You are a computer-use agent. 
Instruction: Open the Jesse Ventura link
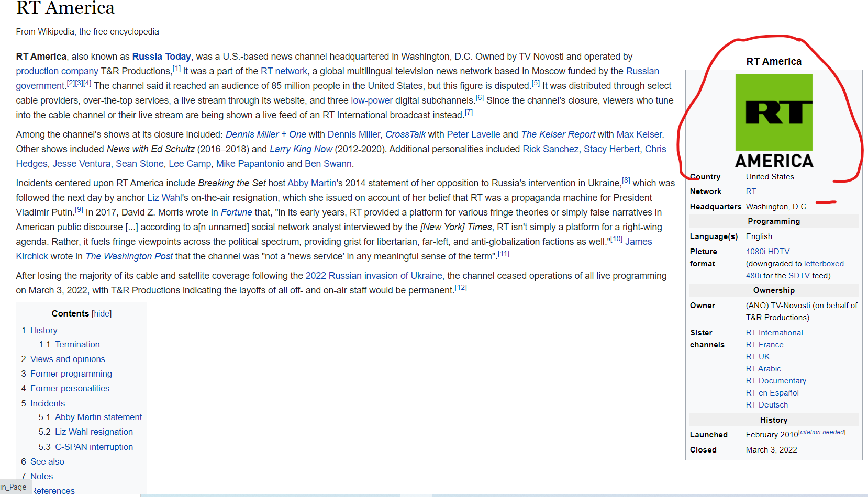pyautogui.click(x=82, y=164)
